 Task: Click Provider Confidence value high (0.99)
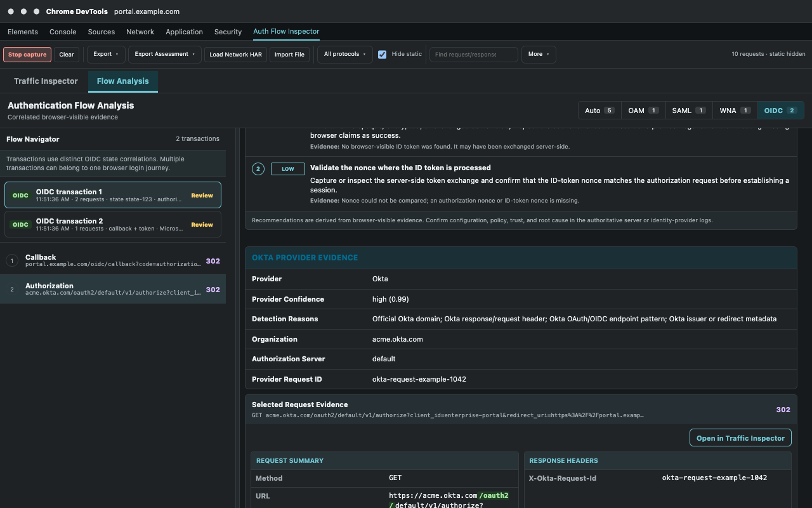point(391,299)
